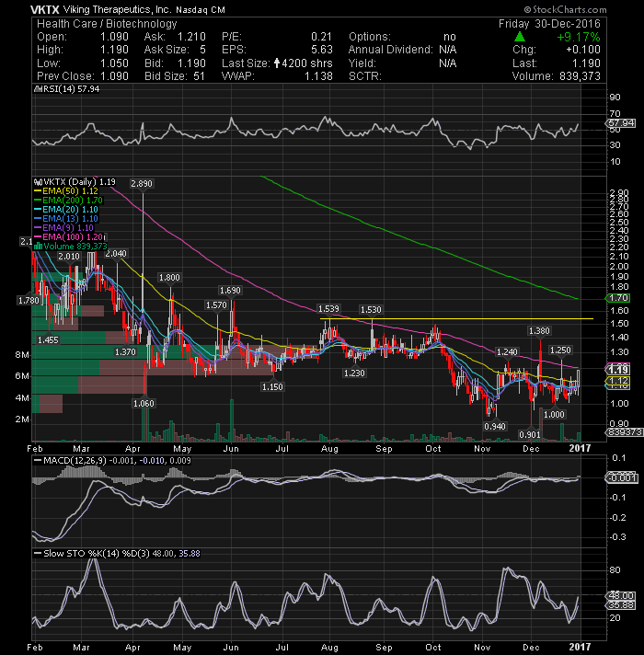Click the MACD legend dash icon
The image size is (644, 655).
38,461
